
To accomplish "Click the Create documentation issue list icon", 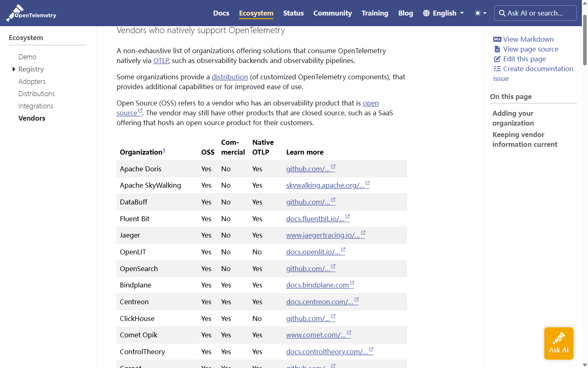I will 497,69.
